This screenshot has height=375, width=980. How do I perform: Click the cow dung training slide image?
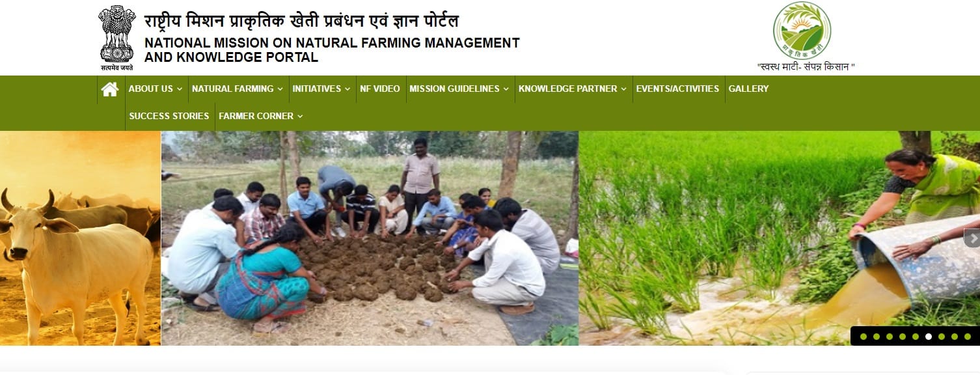pyautogui.click(x=370, y=238)
